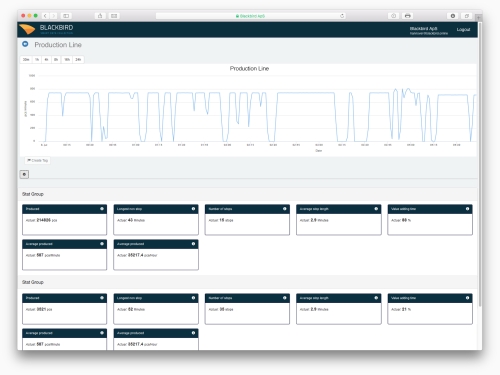Select the 30m time range button
The image size is (500, 375).
point(26,59)
